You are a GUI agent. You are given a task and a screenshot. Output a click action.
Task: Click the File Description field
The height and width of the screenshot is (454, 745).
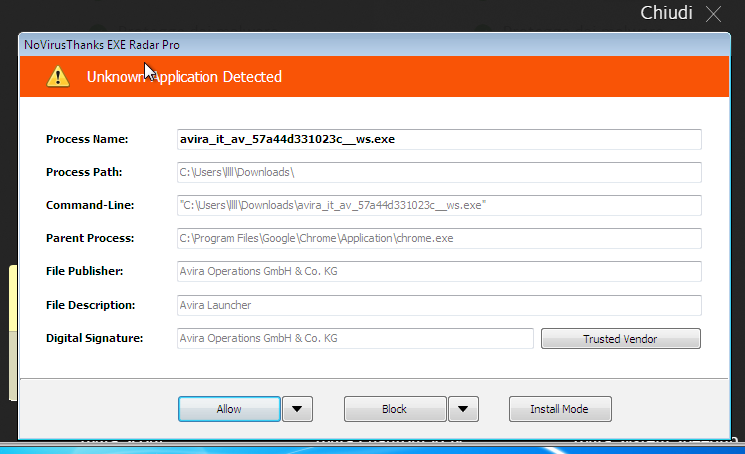tap(439, 305)
